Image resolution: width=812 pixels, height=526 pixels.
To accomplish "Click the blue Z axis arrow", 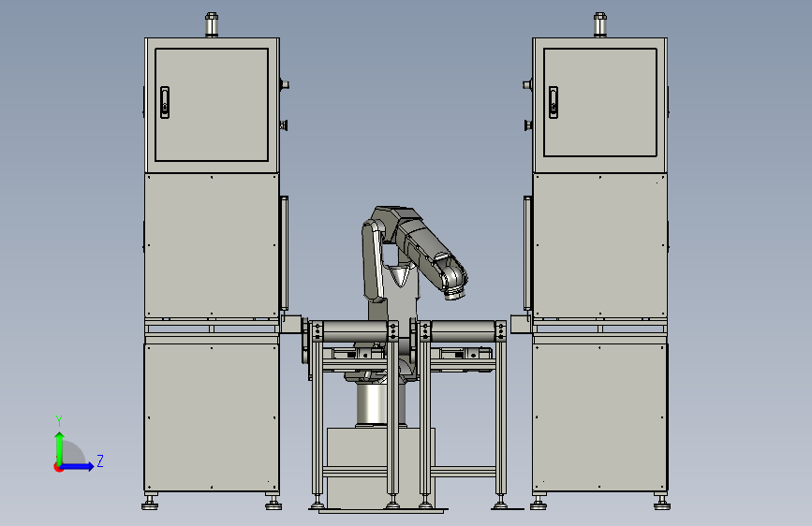I will point(78,466).
